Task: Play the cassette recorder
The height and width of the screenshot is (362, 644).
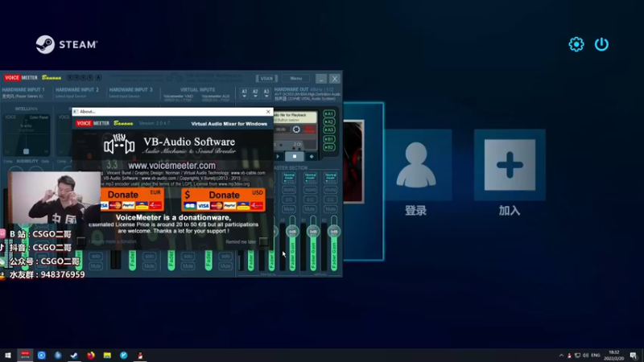Action: coord(278,156)
